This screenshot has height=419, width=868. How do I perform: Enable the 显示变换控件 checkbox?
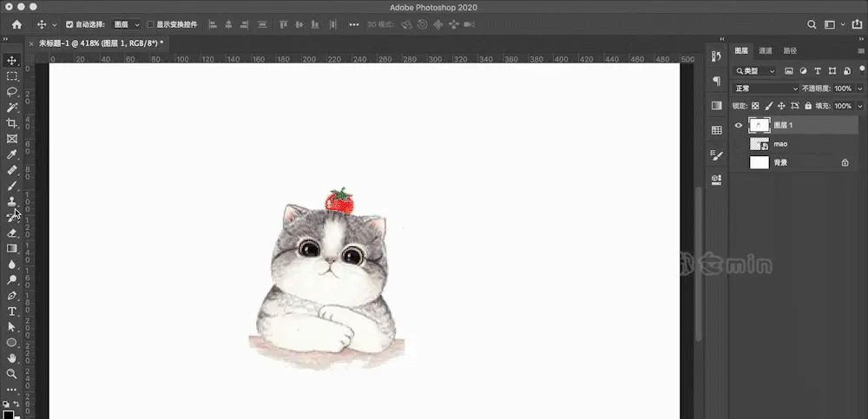(x=150, y=24)
